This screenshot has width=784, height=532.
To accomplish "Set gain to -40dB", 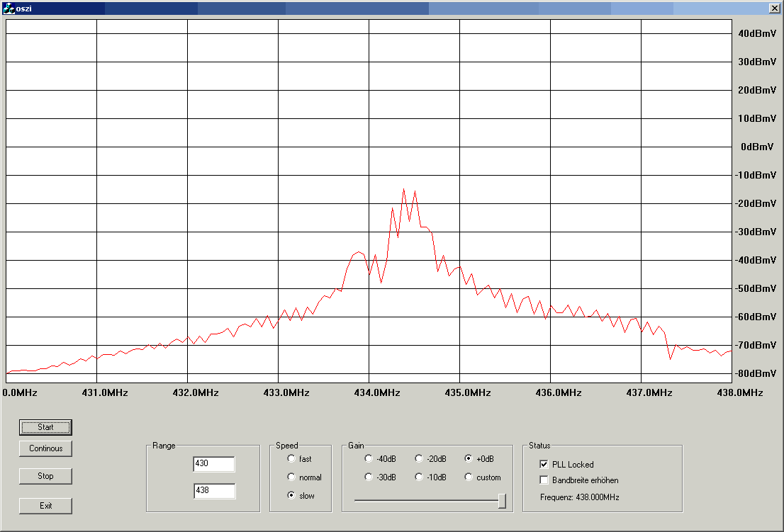I will coord(369,458).
